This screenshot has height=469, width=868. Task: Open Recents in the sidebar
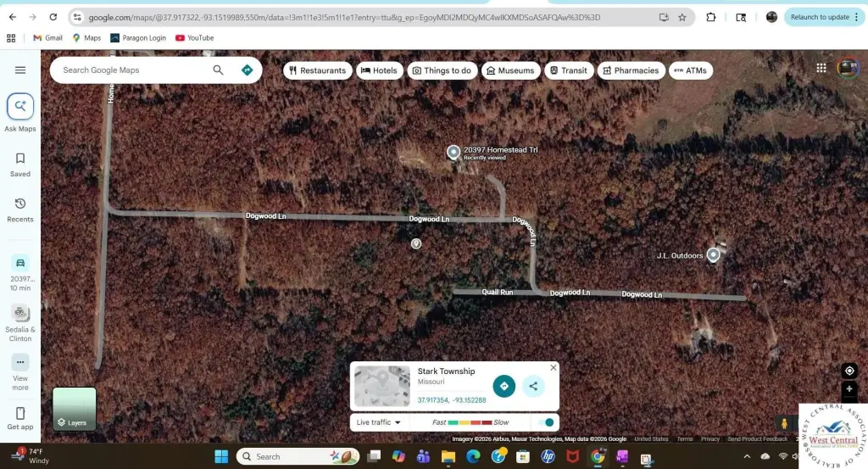[x=20, y=209]
